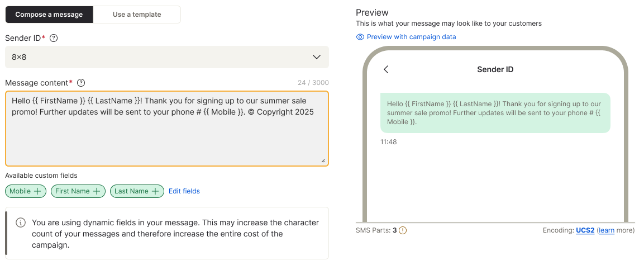
Task: Click the green message bubble in preview
Action: [495, 113]
